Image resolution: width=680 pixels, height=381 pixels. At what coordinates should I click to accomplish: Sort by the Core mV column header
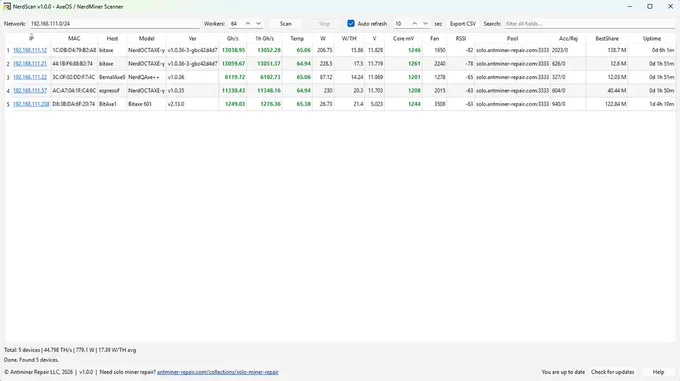[x=403, y=39]
